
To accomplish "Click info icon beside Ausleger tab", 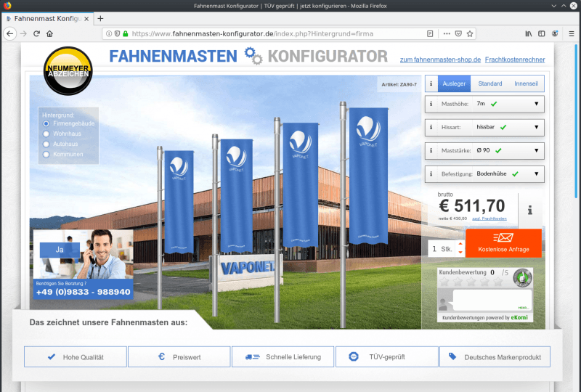I will pos(431,83).
